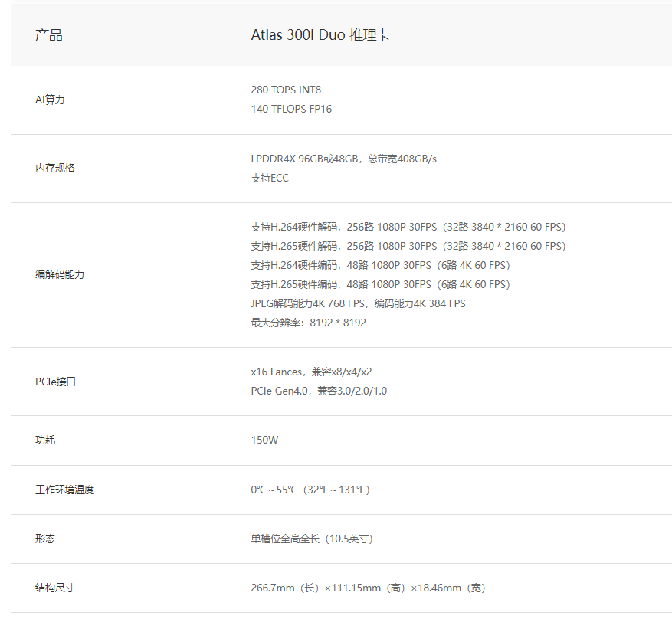Image resolution: width=672 pixels, height=619 pixels.
Task: Click the '工作环境温度' row label
Action: [x=64, y=490]
